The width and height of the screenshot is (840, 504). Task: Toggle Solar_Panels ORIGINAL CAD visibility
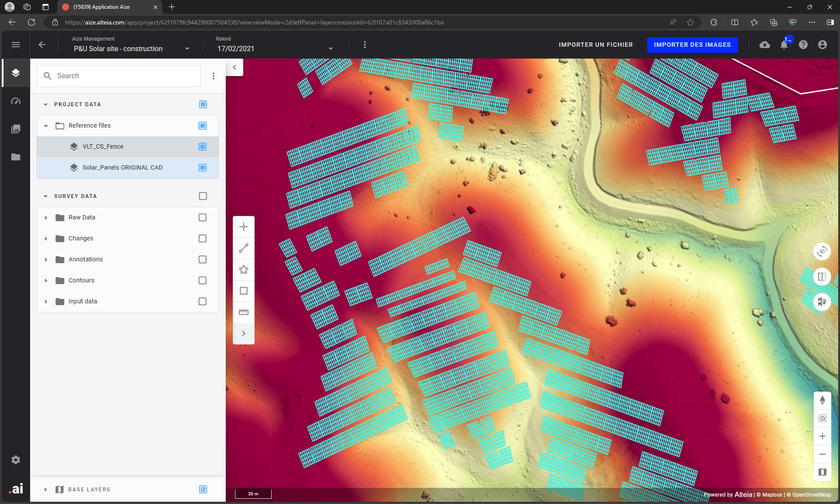[203, 167]
